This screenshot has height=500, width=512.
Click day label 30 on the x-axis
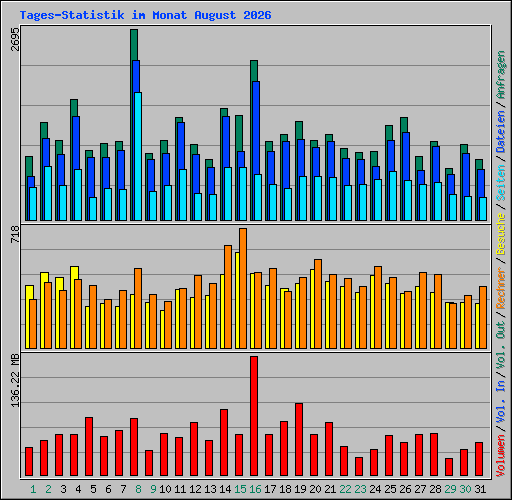click(465, 489)
